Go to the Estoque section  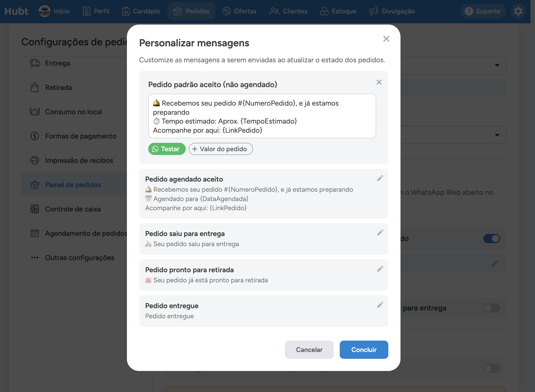338,11
